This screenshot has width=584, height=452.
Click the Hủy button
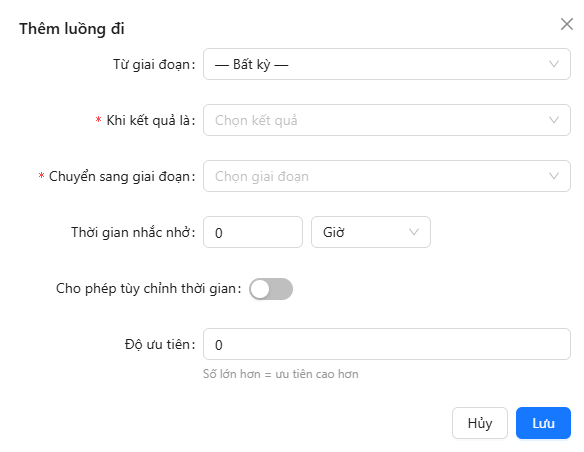pyautogui.click(x=480, y=423)
